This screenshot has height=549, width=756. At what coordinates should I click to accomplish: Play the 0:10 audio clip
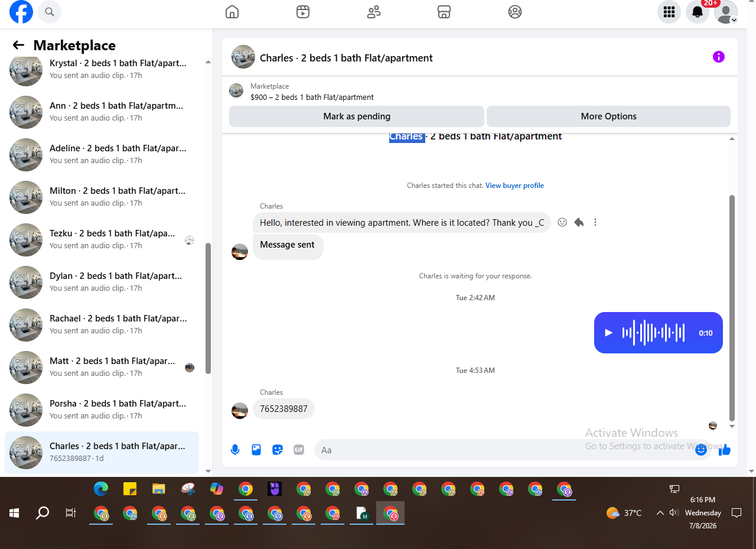click(x=609, y=333)
